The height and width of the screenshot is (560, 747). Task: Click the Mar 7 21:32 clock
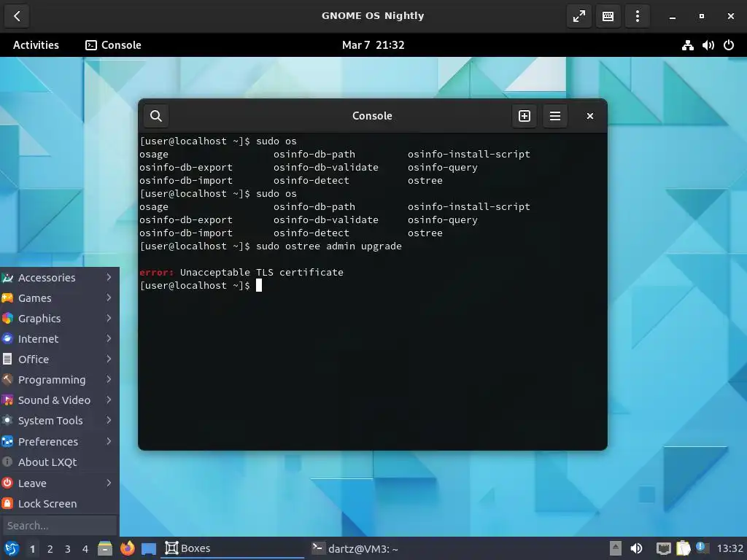tap(373, 44)
